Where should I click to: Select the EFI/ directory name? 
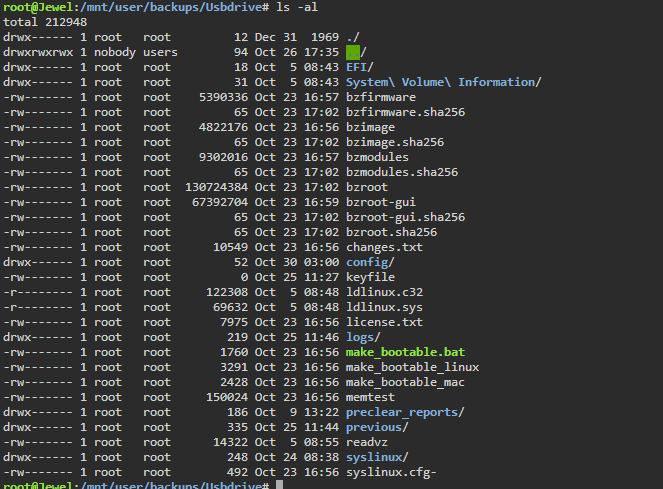click(x=360, y=67)
